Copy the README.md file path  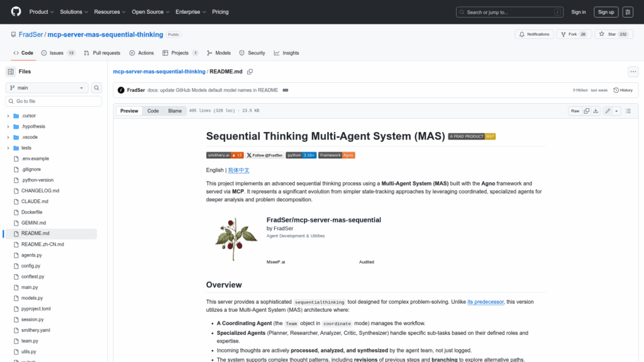pyautogui.click(x=250, y=72)
